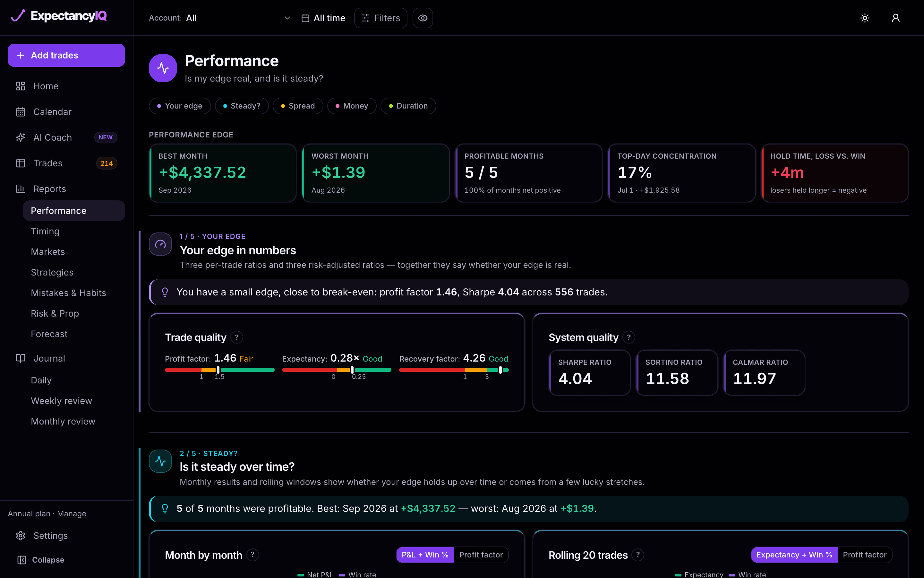Click Add trades button
Screen dimensions: 924x578
tap(66, 56)
